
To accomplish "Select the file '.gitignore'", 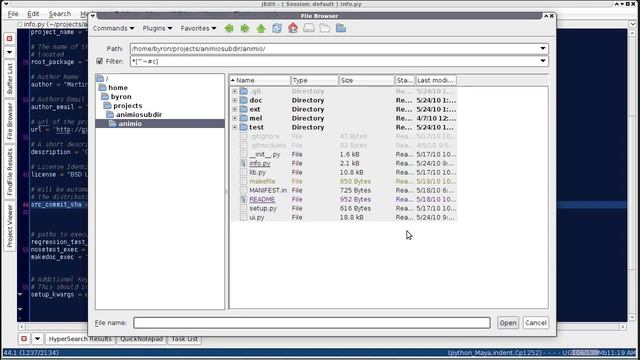I will 264,136.
